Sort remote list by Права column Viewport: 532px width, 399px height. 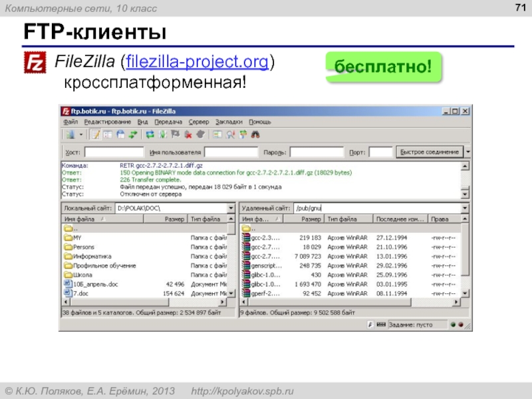444,219
